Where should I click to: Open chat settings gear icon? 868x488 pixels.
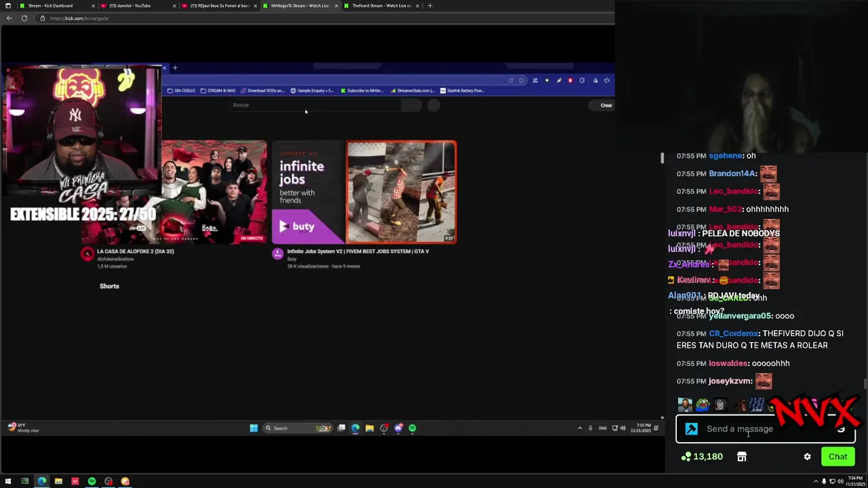(807, 457)
